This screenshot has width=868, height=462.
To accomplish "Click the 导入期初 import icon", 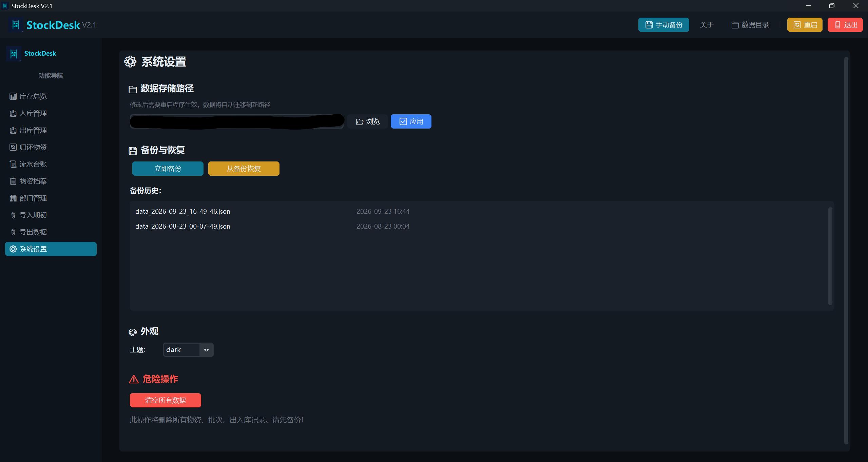I will pos(13,215).
